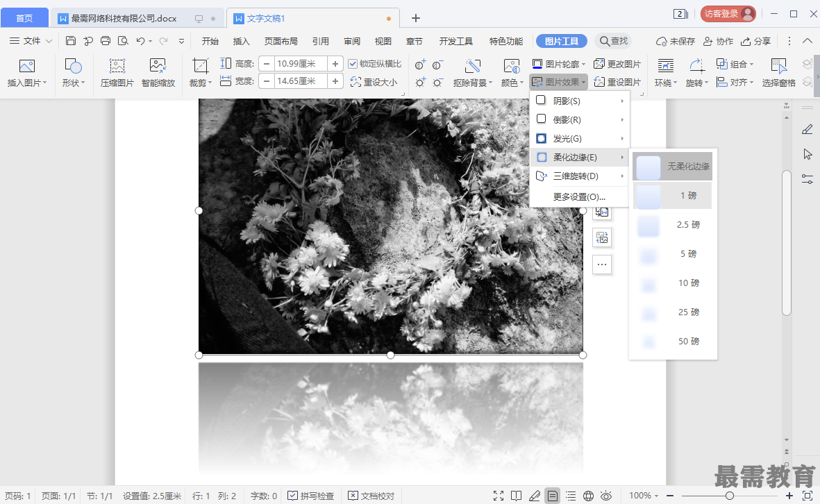820x504 pixels.
Task: Expand the Group (组合) dropdown
Action: point(735,64)
